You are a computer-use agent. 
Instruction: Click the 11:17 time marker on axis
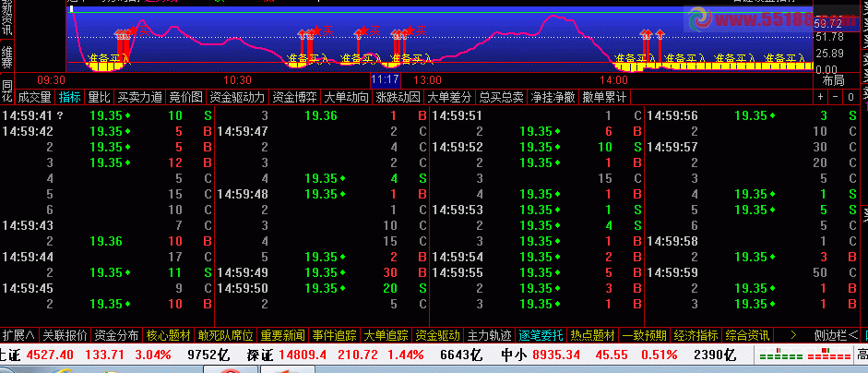(x=384, y=80)
